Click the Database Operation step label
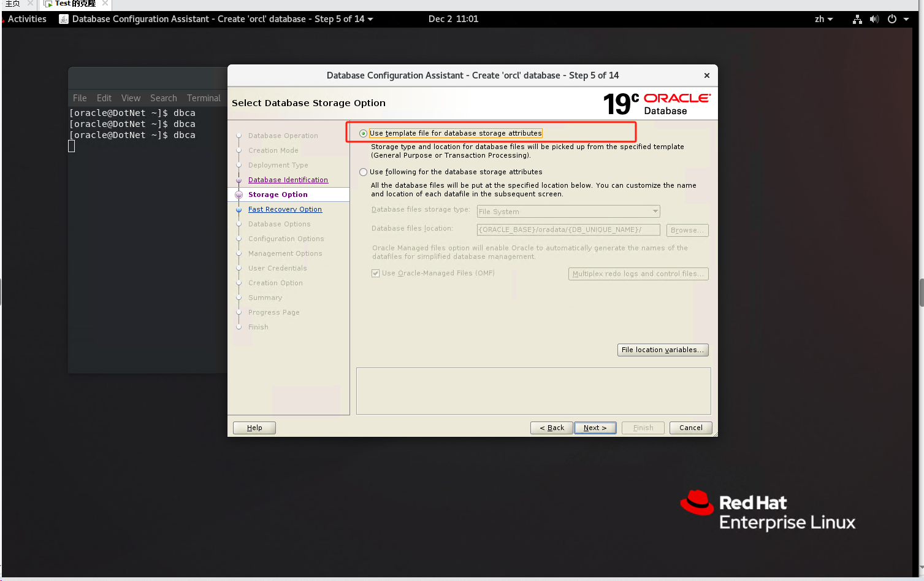This screenshot has height=581, width=924. coord(283,136)
